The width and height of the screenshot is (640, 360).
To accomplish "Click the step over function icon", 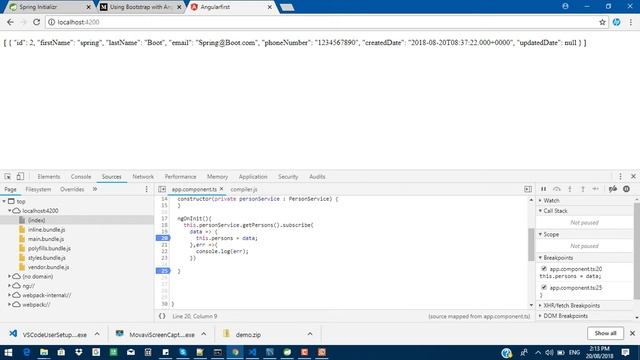I will point(557,189).
